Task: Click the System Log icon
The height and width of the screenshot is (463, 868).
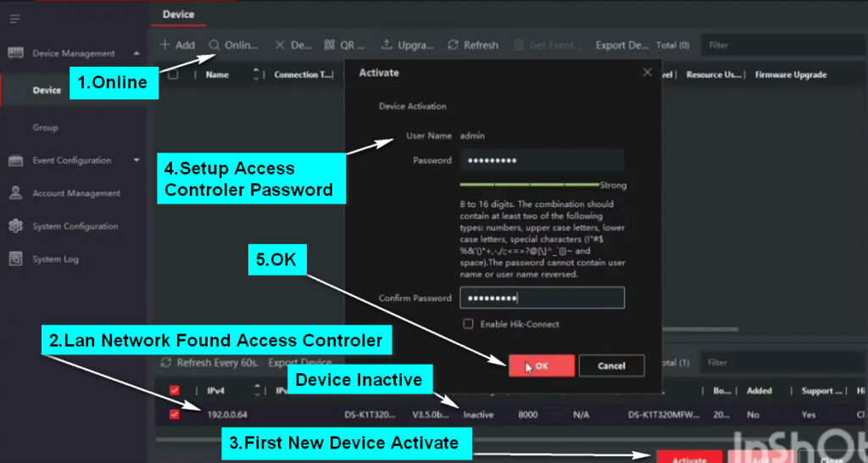Action: pyautogui.click(x=15, y=259)
